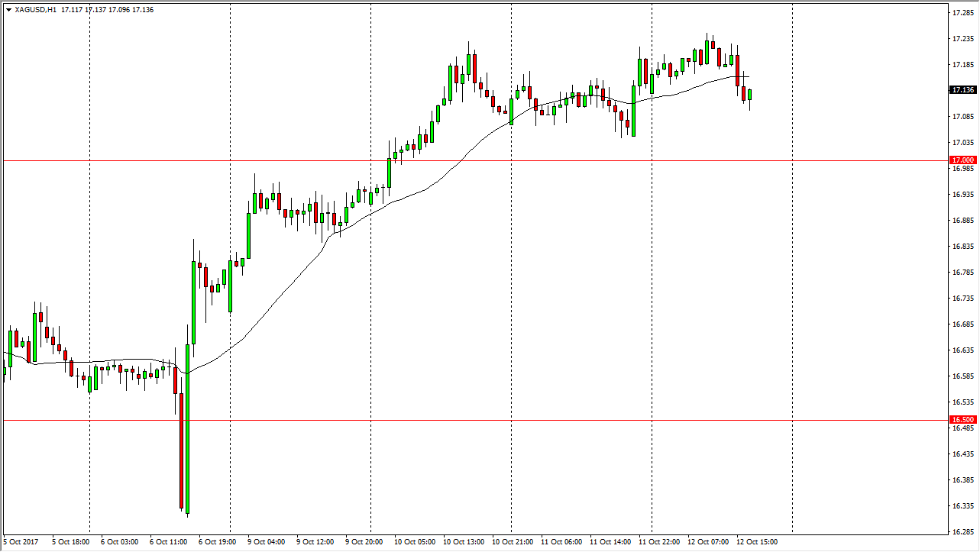Click the XAGUSD,H1 chart title text
980x552 pixels.
click(x=35, y=10)
